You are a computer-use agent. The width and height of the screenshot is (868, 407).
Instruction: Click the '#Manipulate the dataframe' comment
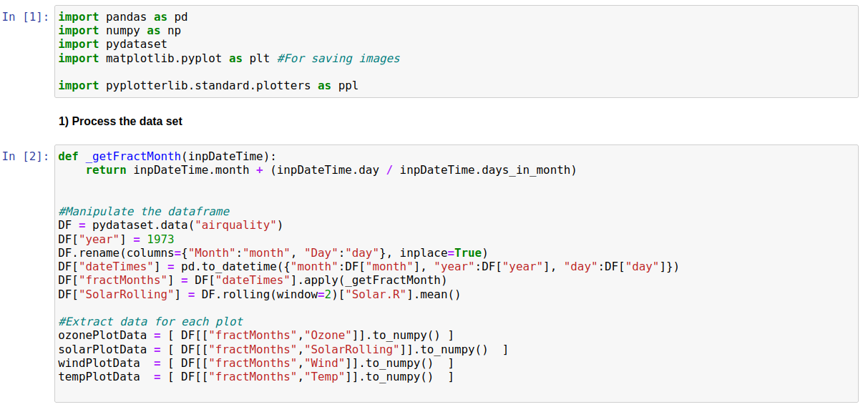point(144,212)
